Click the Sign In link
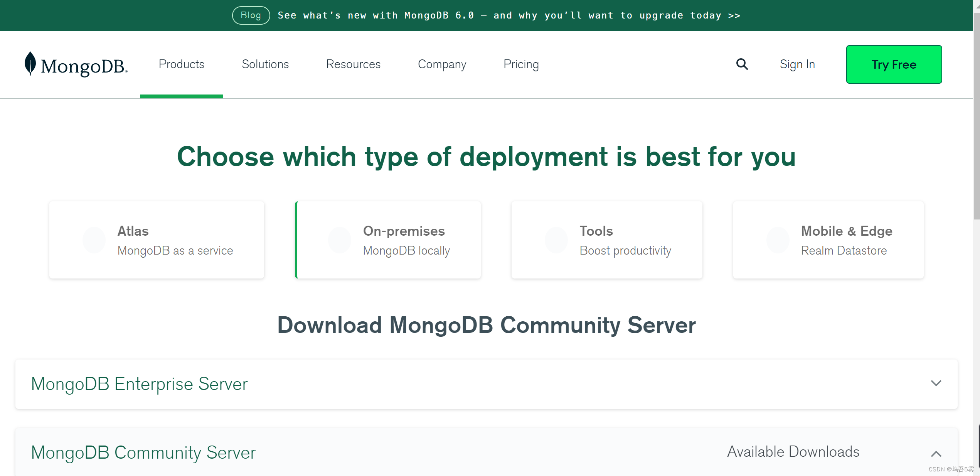This screenshot has width=980, height=476. (797, 64)
